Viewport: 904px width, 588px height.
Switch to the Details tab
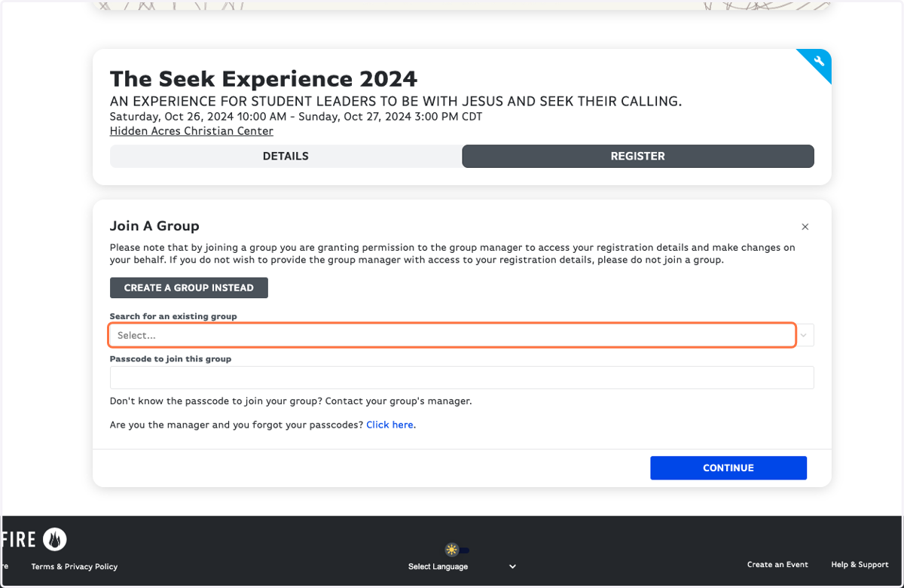click(x=286, y=157)
